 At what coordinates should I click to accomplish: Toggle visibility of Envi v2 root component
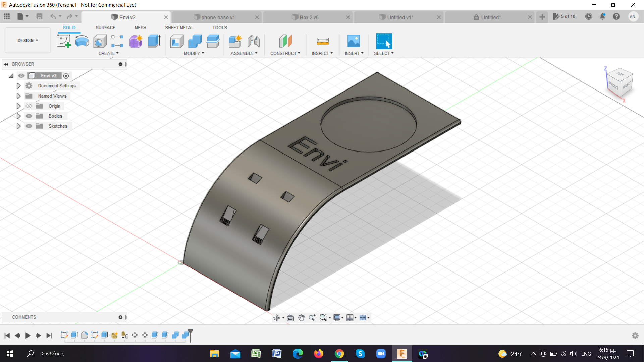point(21,76)
